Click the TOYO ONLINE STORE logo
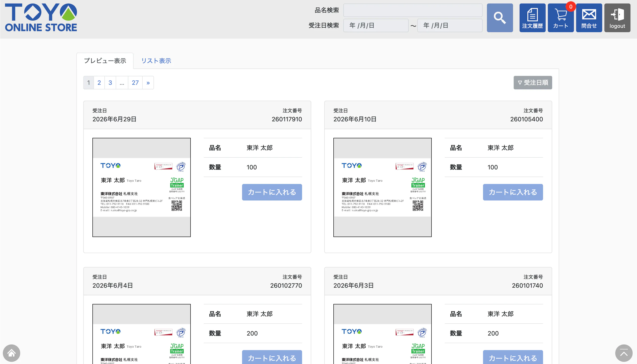The width and height of the screenshot is (637, 364). (x=41, y=17)
